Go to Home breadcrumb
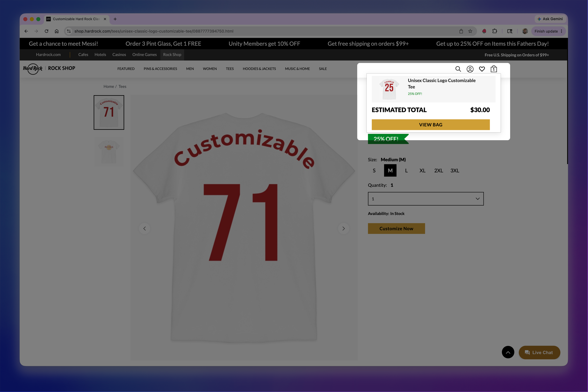 (x=109, y=86)
